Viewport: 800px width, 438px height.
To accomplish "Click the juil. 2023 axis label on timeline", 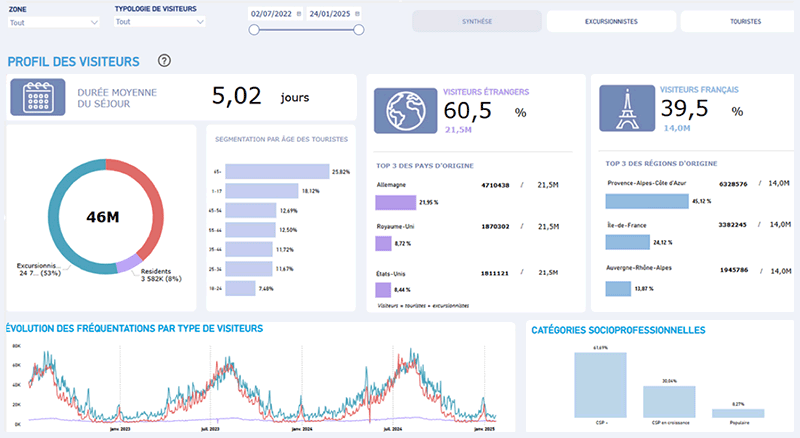I will [210, 429].
